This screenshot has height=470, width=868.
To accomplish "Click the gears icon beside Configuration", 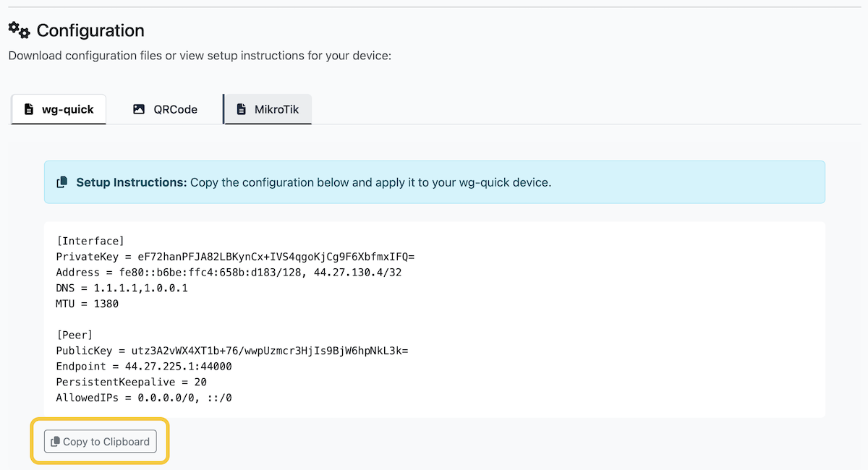I will [x=19, y=30].
